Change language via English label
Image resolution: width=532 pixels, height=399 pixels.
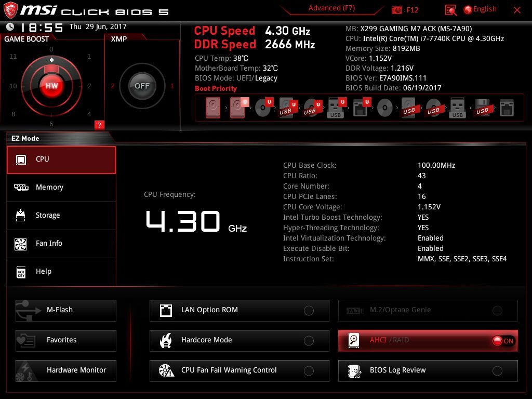pyautogui.click(x=485, y=9)
